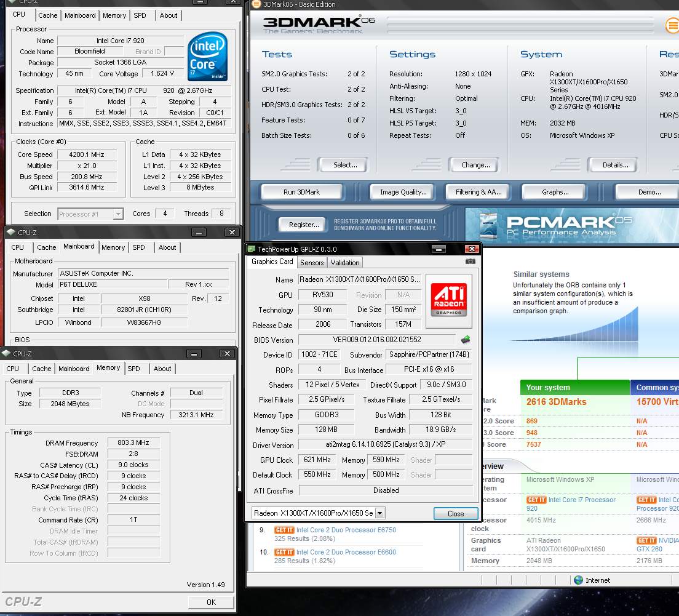Click Change... button under Settings

click(475, 165)
